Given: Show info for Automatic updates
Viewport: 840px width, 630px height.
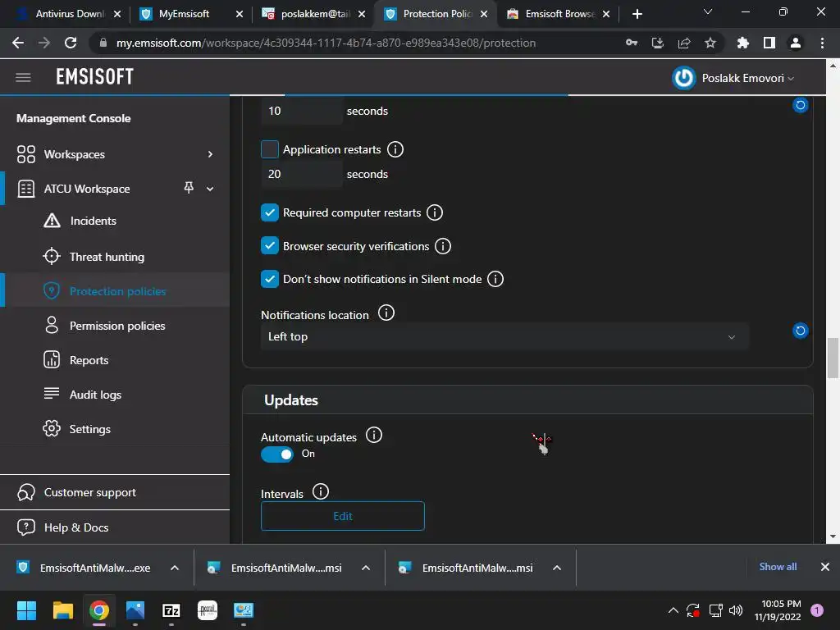Looking at the screenshot, I should [374, 435].
